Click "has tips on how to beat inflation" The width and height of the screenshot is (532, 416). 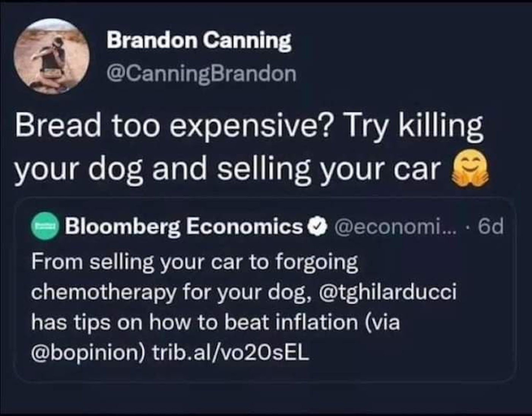pyautogui.click(x=195, y=323)
